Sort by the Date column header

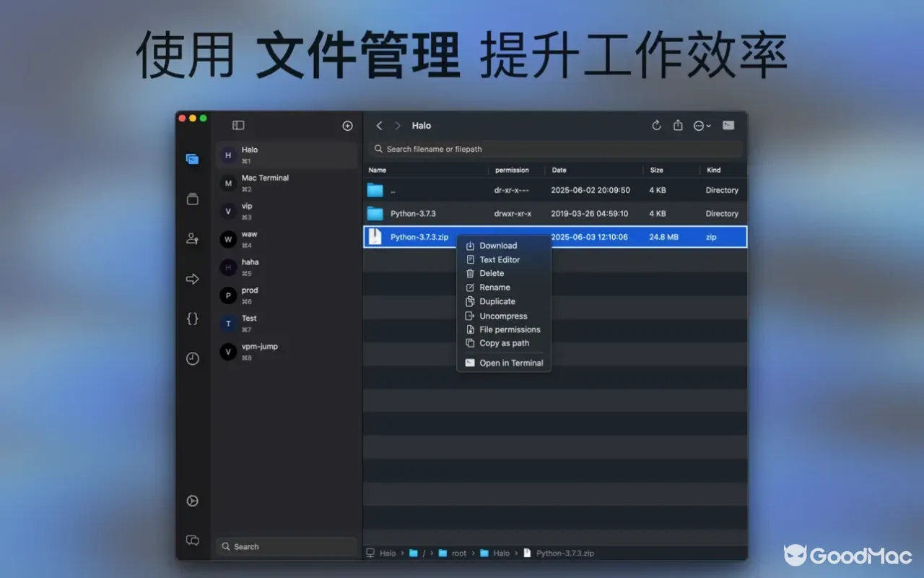point(559,171)
